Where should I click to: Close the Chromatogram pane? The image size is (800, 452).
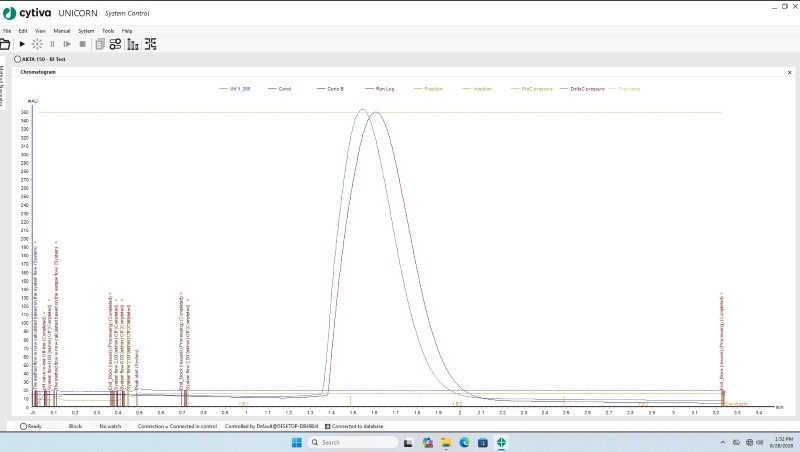point(789,72)
